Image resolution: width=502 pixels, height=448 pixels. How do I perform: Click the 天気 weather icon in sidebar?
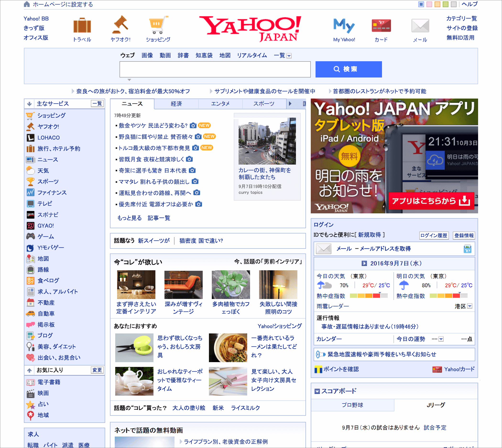(x=30, y=171)
